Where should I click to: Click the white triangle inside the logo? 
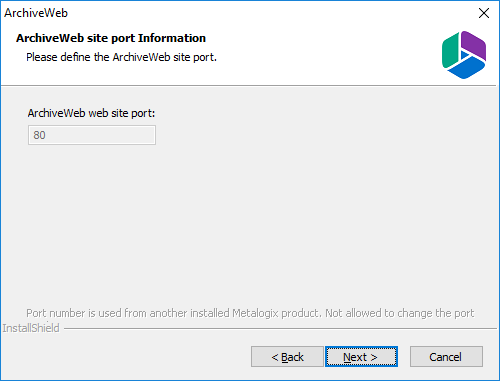[464, 54]
